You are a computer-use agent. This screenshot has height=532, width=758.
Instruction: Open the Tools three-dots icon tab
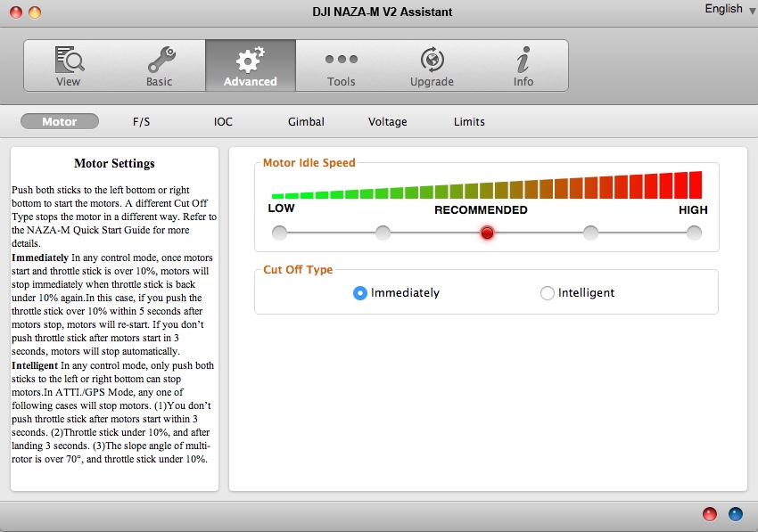[x=342, y=66]
